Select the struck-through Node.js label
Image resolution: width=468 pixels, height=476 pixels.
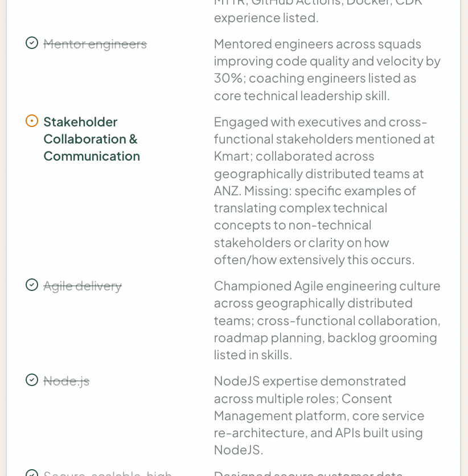[67, 381]
